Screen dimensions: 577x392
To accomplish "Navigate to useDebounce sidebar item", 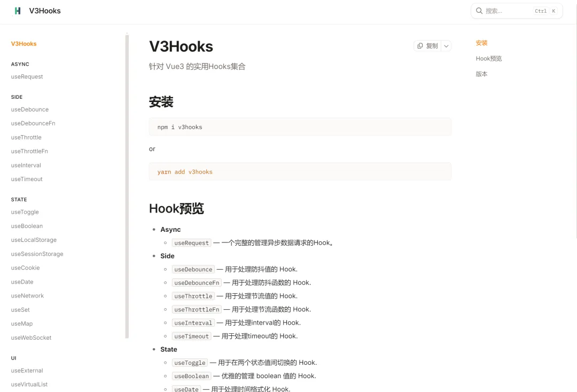I will click(x=29, y=109).
